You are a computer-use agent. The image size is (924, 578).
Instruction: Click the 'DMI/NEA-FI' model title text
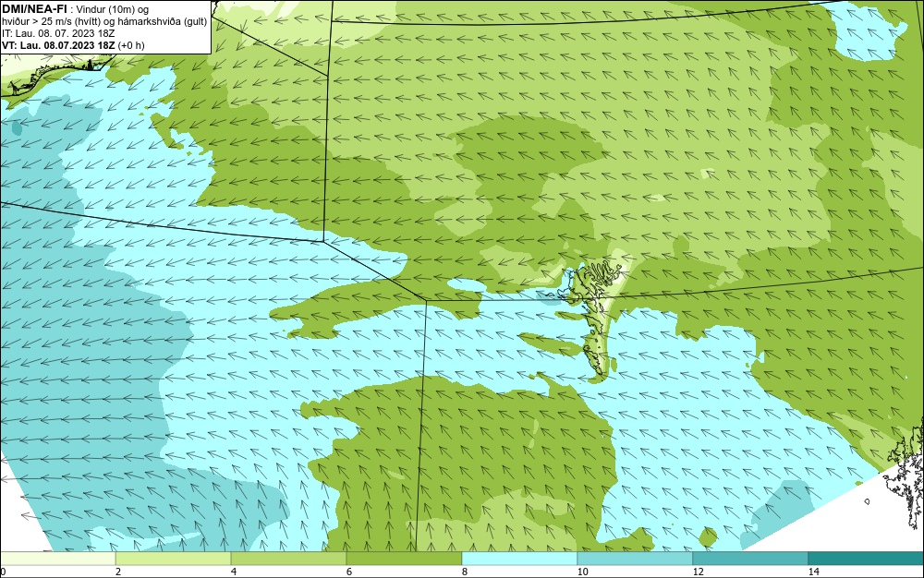pos(34,9)
